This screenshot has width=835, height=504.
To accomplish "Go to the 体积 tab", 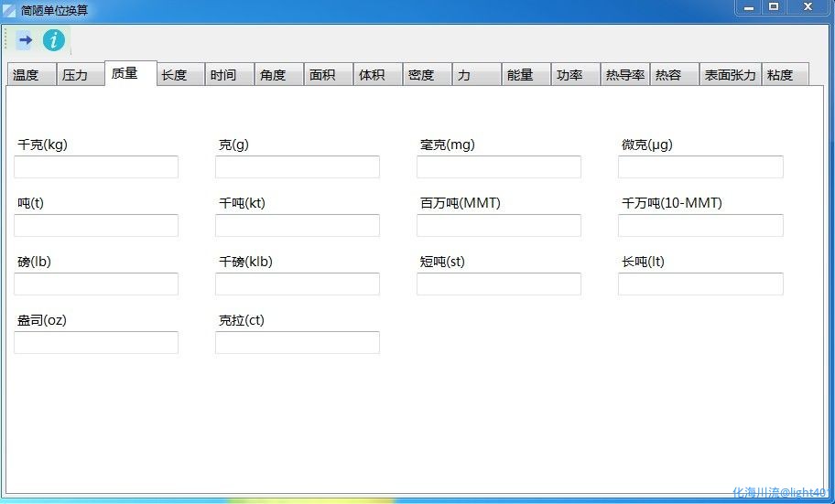I will tap(376, 75).
